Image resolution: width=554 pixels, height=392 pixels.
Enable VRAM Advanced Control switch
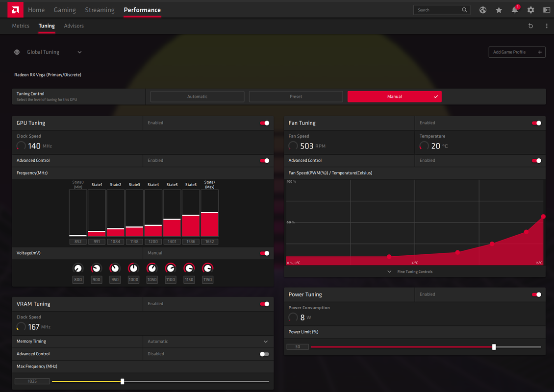tap(265, 354)
